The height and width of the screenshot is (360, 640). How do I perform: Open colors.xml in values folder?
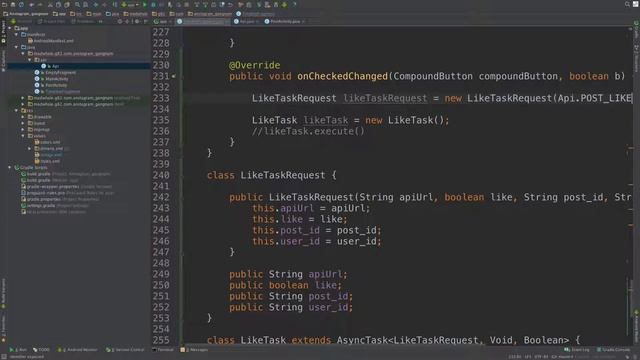[x=47, y=142]
